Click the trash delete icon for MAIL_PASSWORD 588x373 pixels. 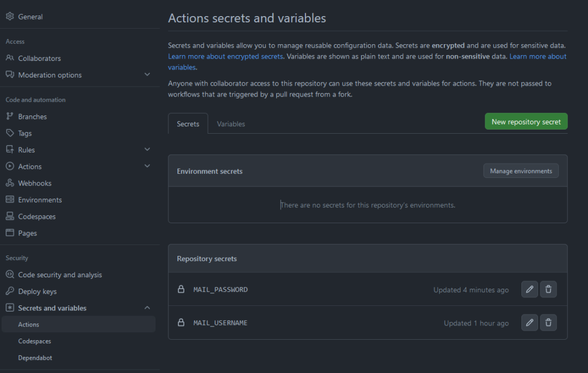click(548, 290)
